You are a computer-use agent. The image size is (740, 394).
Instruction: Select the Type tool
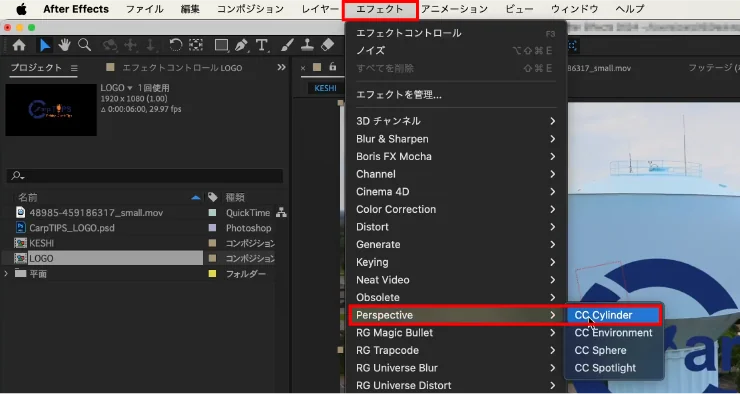point(261,45)
